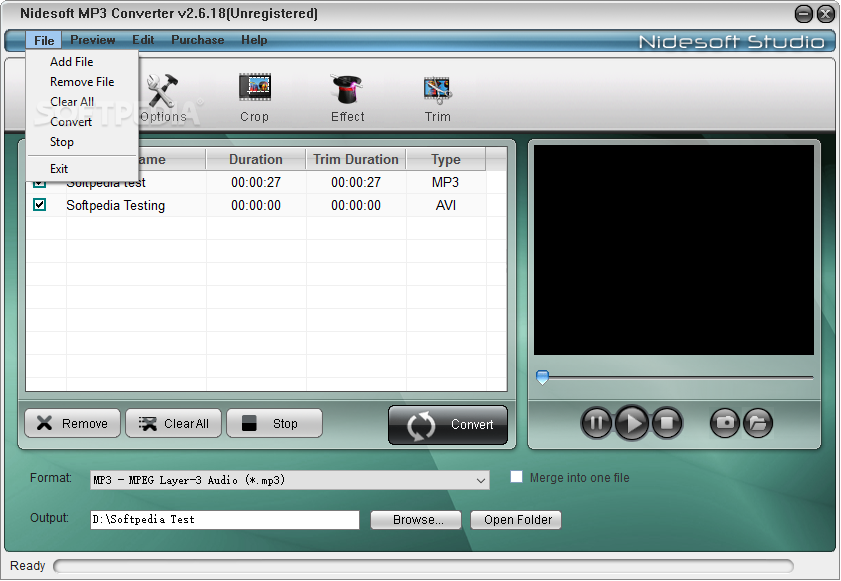Screen dimensions: 841x581
Task: Click the 00:00:27 Trim Duration cell
Action: coord(356,182)
